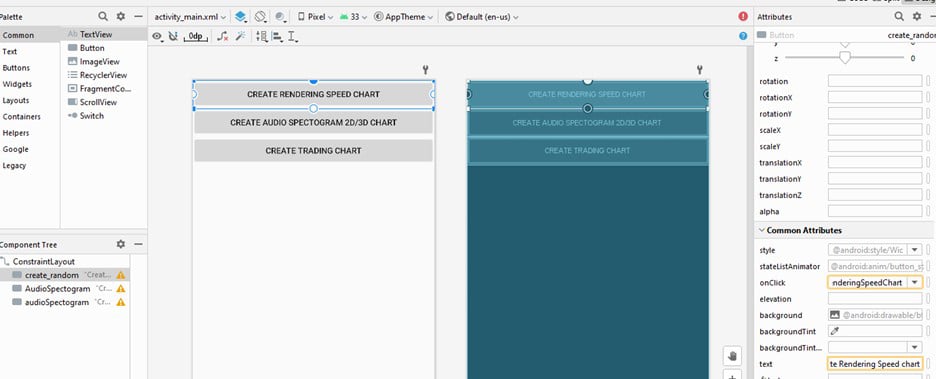
Task: Toggle the Autoconnect magnet
Action: click(x=173, y=36)
